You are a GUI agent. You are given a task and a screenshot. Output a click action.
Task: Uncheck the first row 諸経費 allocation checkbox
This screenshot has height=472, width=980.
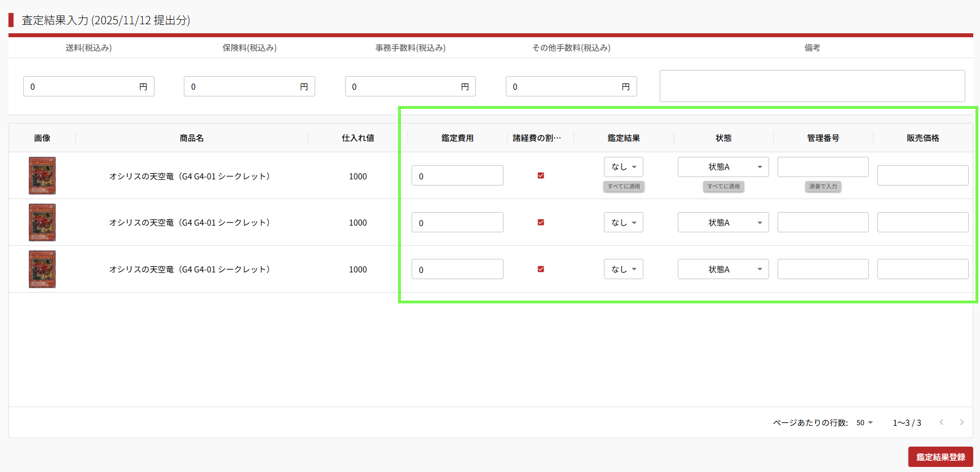[541, 175]
